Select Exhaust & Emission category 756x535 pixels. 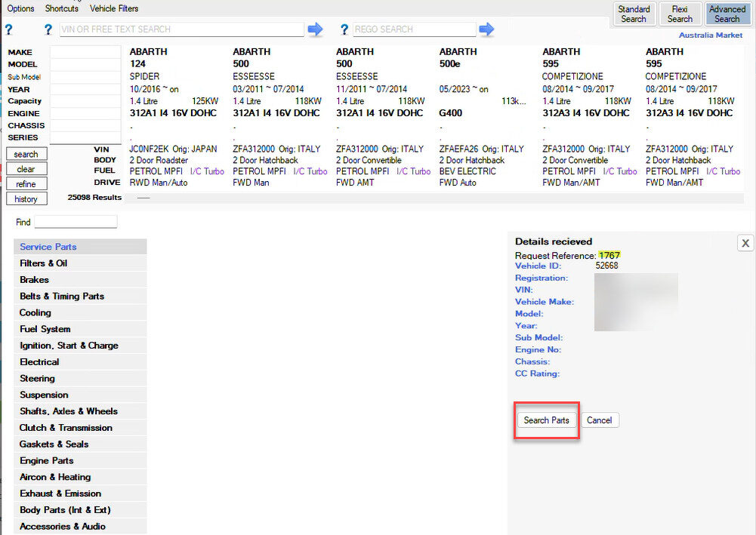pos(81,493)
